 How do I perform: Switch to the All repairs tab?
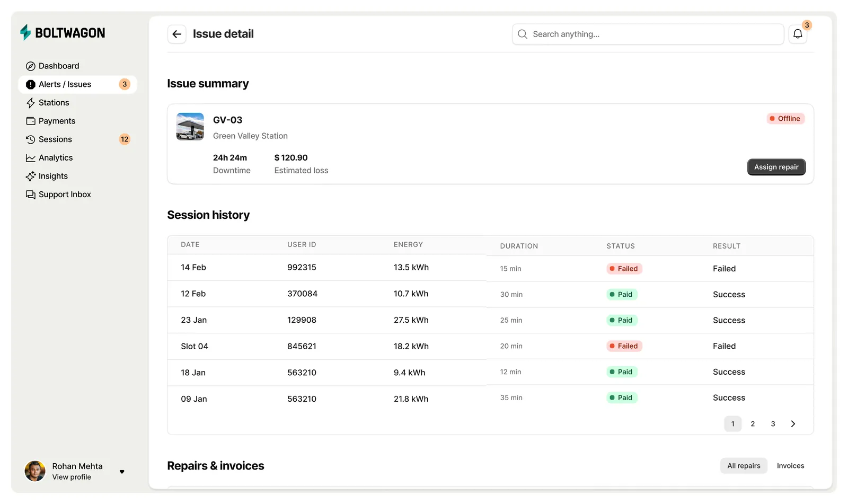tap(744, 466)
